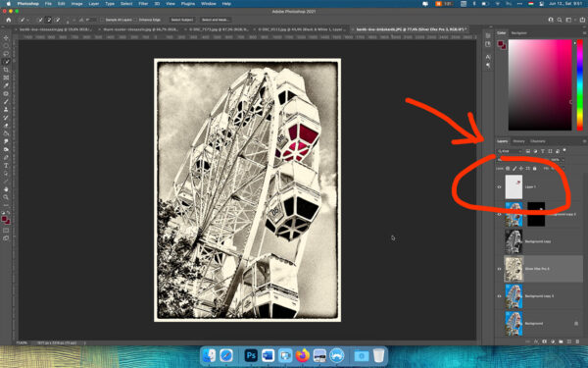Click Create new group folder icon

(x=561, y=342)
